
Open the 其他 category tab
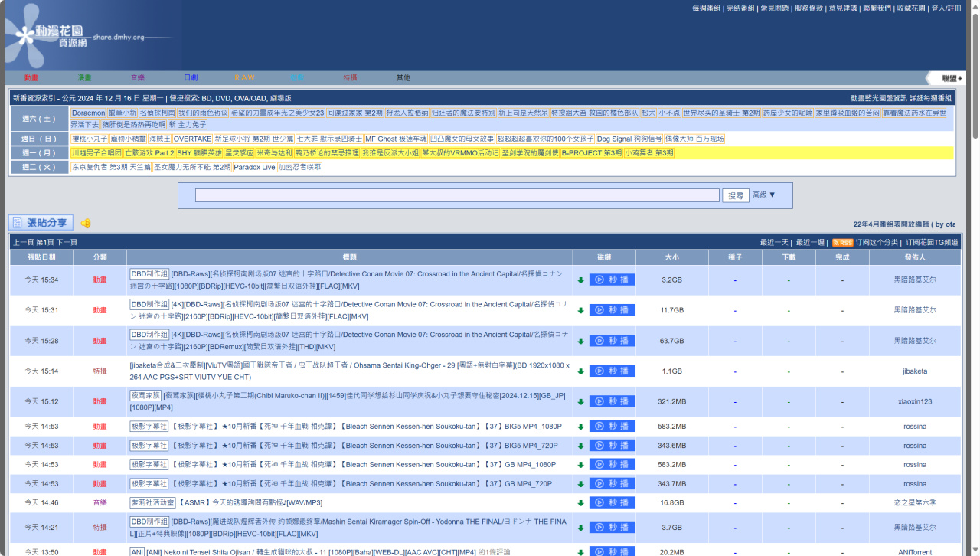pyautogui.click(x=403, y=78)
